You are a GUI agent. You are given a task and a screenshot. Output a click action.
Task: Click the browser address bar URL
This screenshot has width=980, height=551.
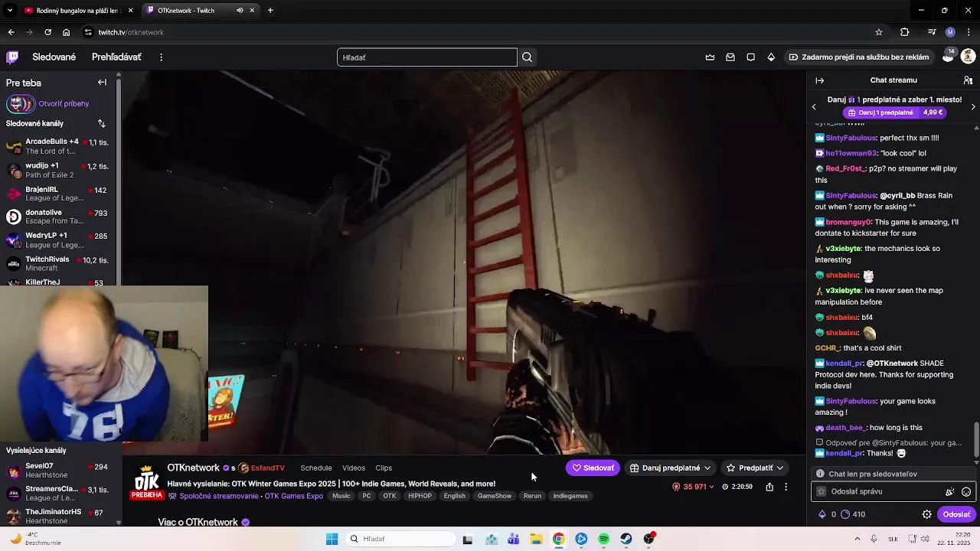[131, 32]
